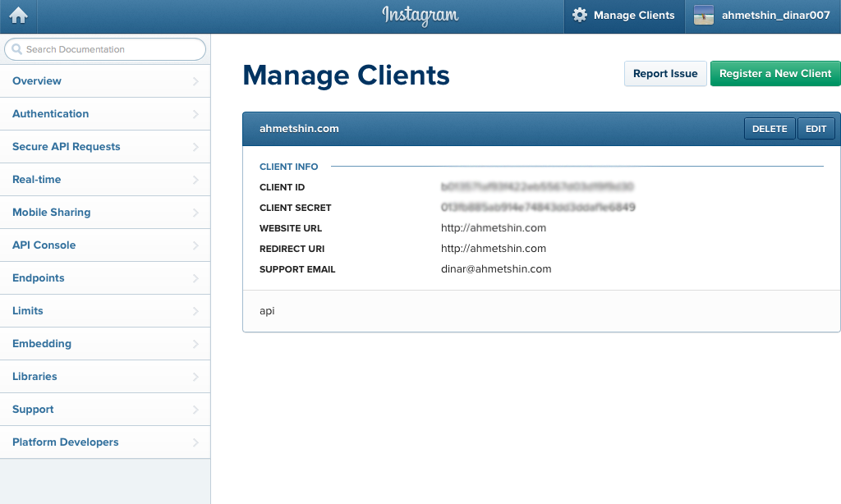Go to Secure API Requests
The height and width of the screenshot is (504, 841).
(x=105, y=146)
